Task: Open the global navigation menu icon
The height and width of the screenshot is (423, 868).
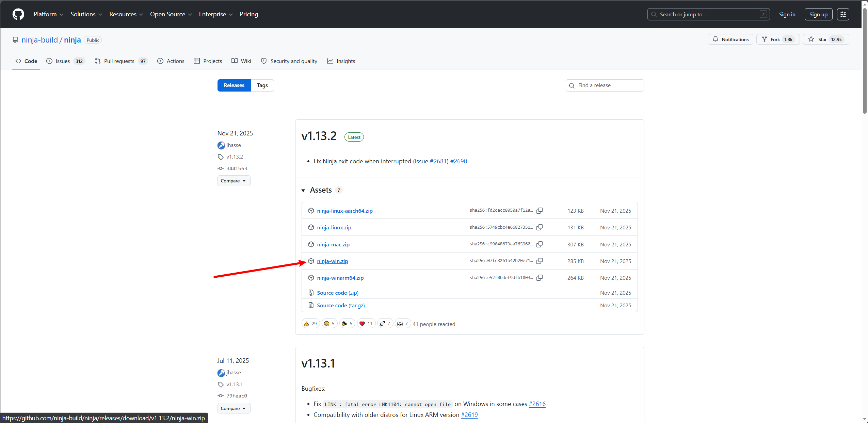Action: (x=843, y=14)
